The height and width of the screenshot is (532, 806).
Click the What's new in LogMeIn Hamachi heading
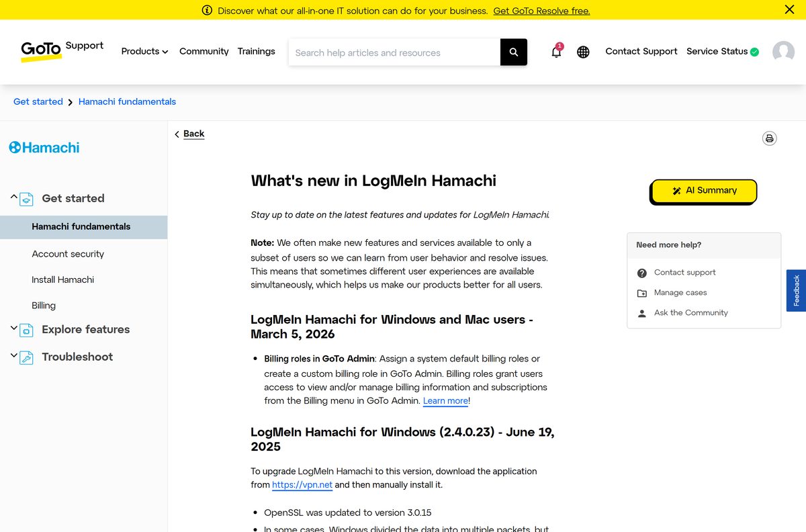[x=373, y=181]
